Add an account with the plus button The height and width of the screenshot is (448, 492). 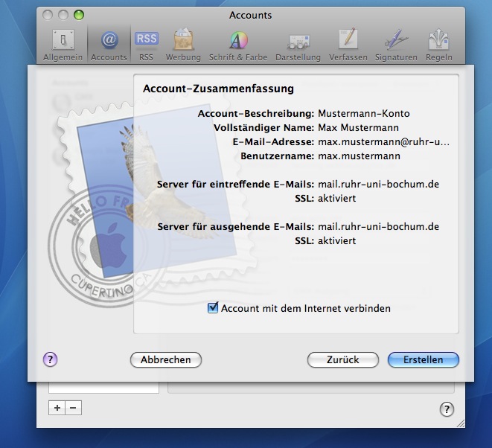57,408
